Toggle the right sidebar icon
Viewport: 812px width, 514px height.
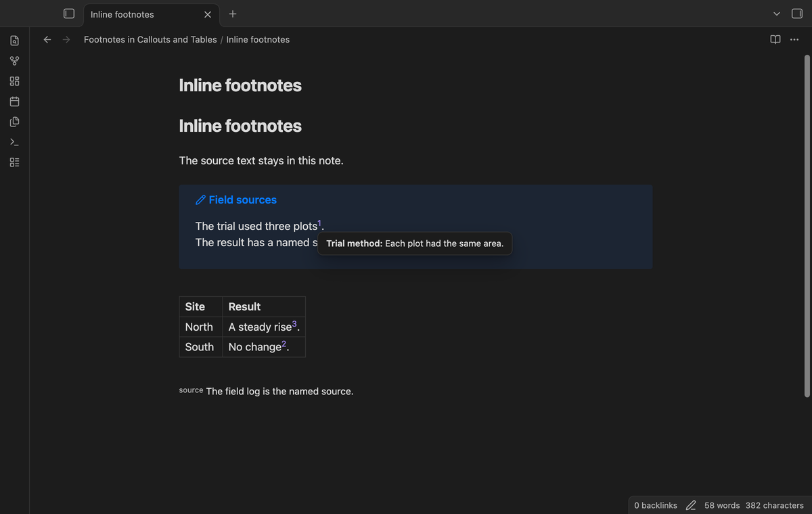click(x=796, y=14)
